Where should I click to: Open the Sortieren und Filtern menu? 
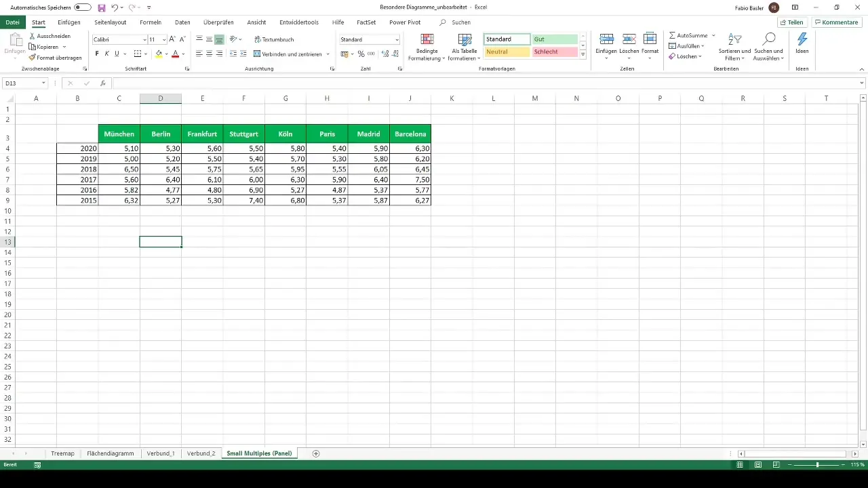tap(734, 47)
